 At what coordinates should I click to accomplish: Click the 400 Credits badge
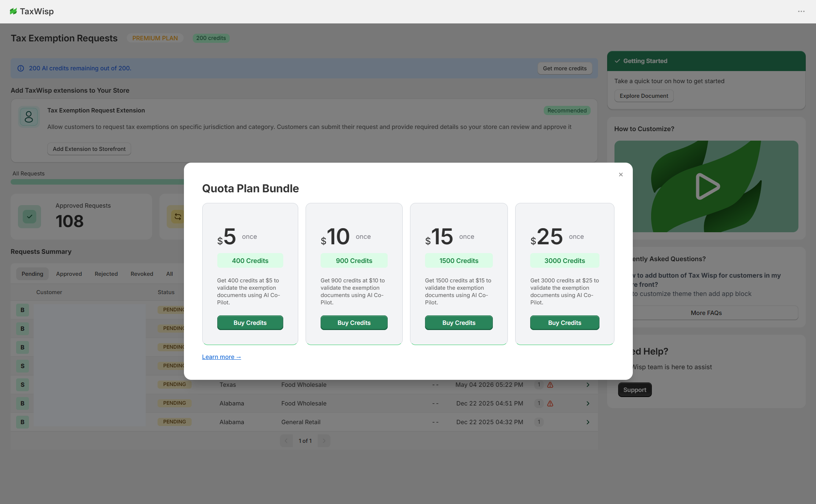tap(250, 261)
